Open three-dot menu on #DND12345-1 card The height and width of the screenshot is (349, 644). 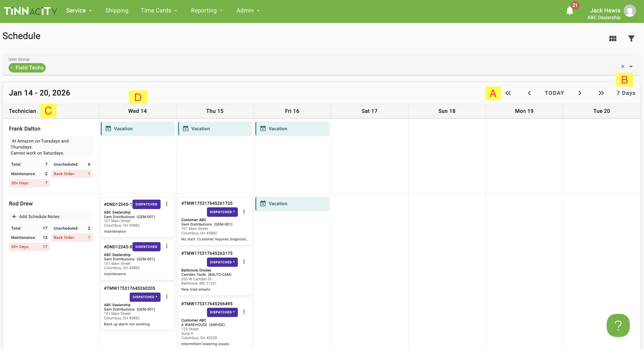point(167,204)
